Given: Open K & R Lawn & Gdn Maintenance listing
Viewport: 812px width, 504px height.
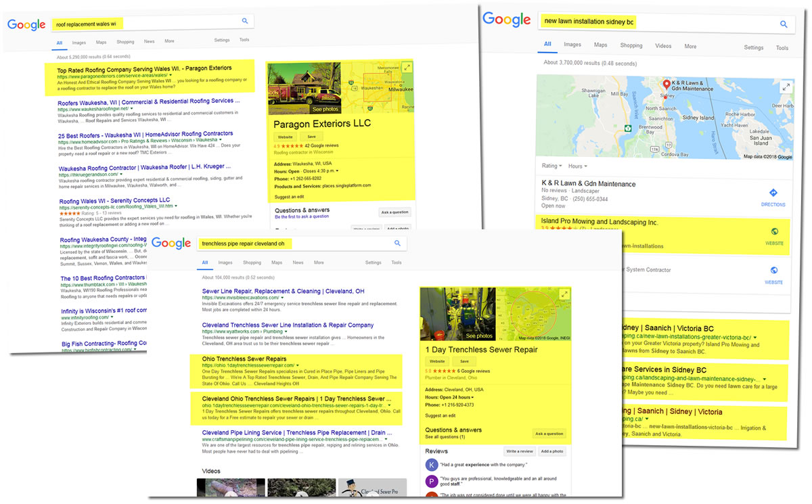Looking at the screenshot, I should tap(589, 183).
